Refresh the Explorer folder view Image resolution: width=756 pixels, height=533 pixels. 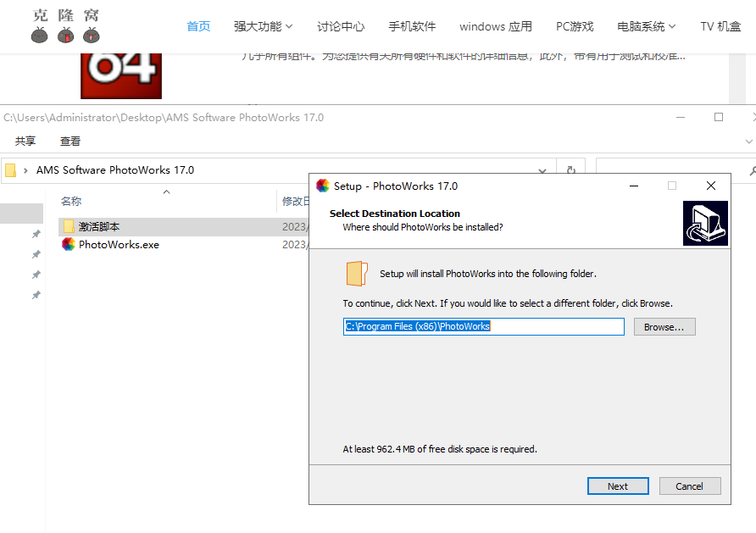(x=571, y=170)
